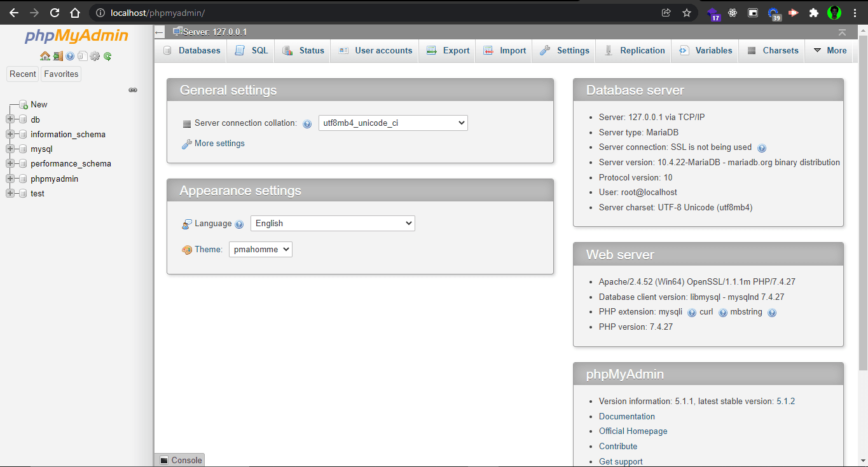Open the User accounts tab
The width and height of the screenshot is (868, 467).
[375, 51]
